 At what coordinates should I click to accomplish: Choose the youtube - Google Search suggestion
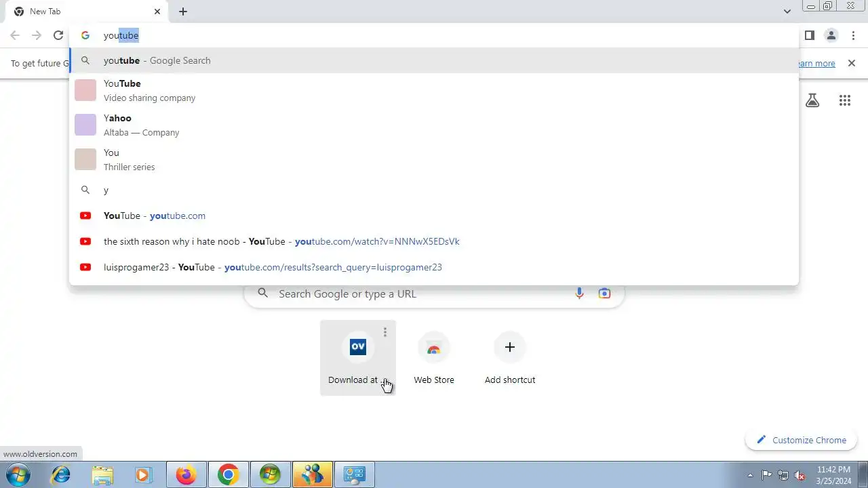coord(434,60)
